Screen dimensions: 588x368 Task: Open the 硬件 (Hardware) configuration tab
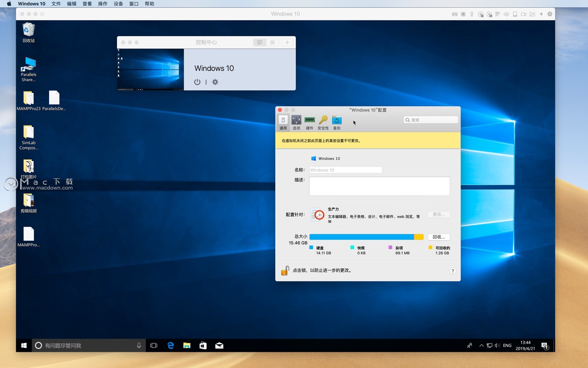(309, 122)
